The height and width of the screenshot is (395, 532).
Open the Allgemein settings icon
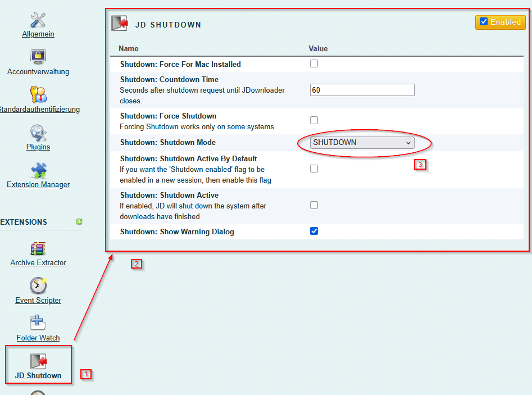pos(38,20)
